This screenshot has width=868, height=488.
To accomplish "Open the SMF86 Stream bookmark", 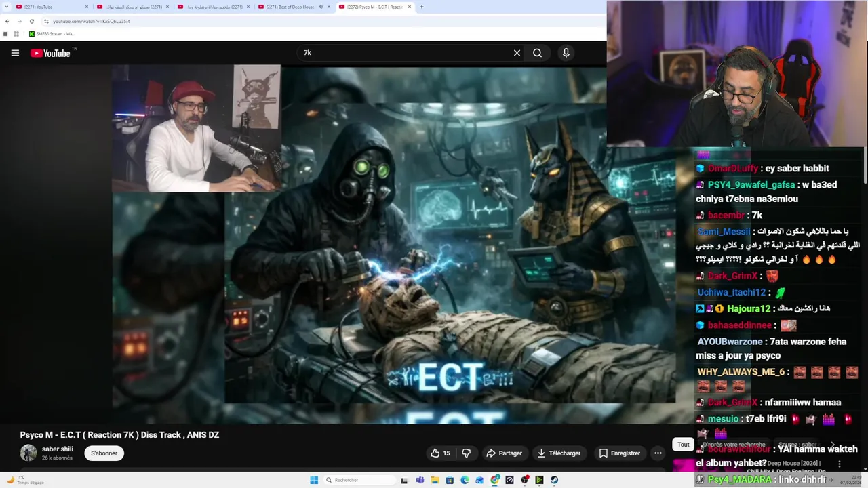I will coord(52,34).
